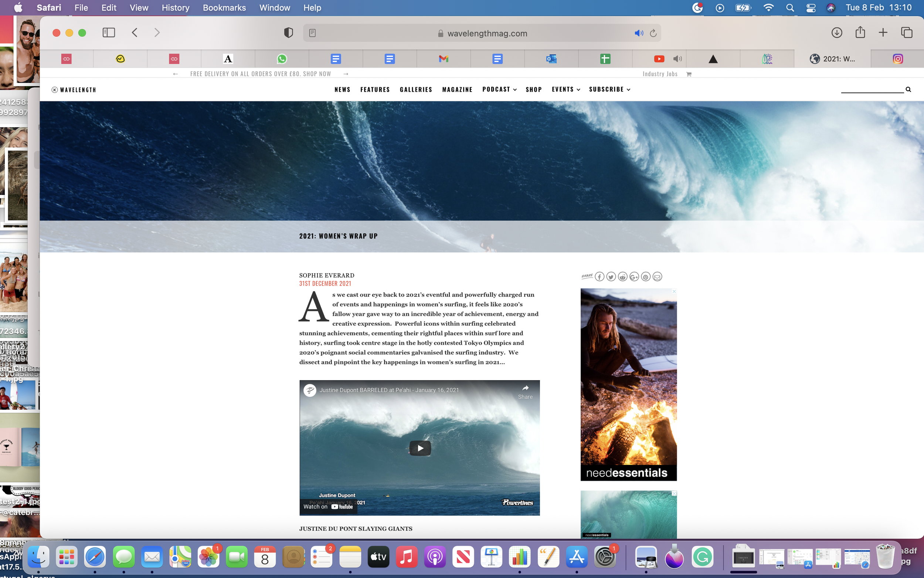The image size is (924, 578).
Task: Open the needessentials campfire ad
Action: (628, 384)
